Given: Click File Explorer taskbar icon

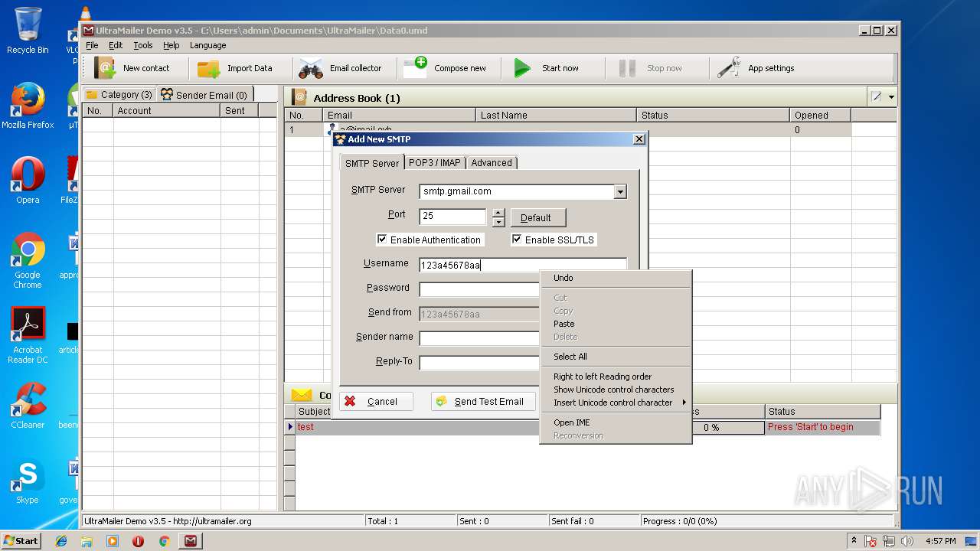Looking at the screenshot, I should coord(87,541).
